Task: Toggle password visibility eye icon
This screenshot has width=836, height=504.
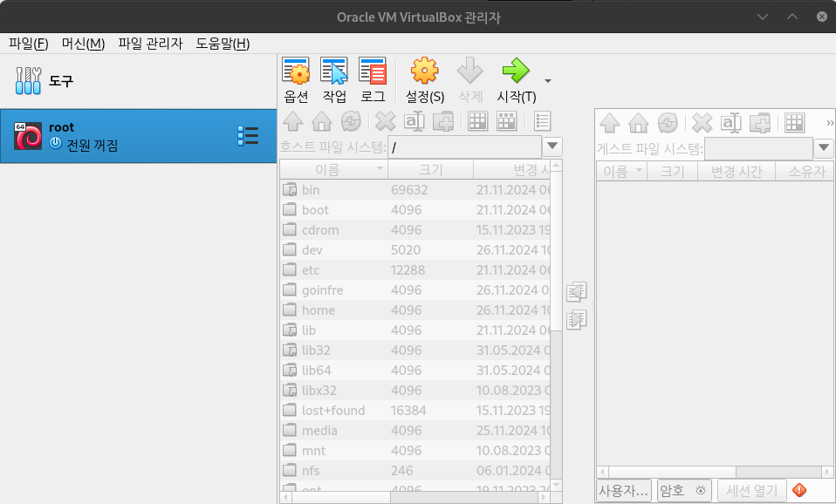Action: 701,490
